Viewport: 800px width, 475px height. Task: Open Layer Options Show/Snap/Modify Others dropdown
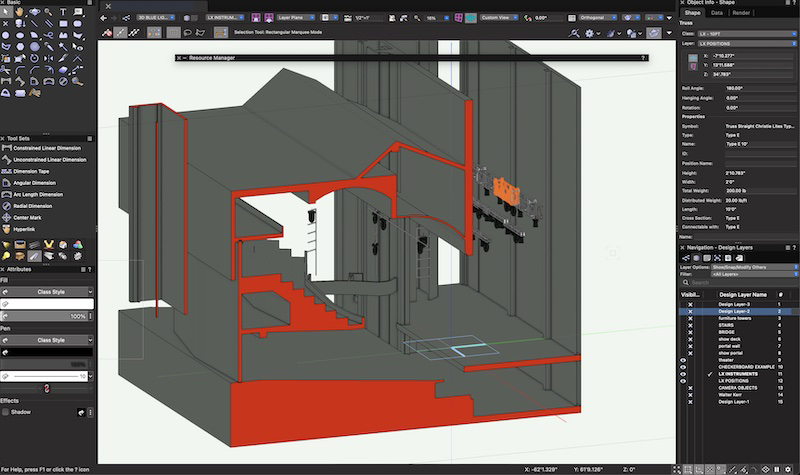pos(755,267)
